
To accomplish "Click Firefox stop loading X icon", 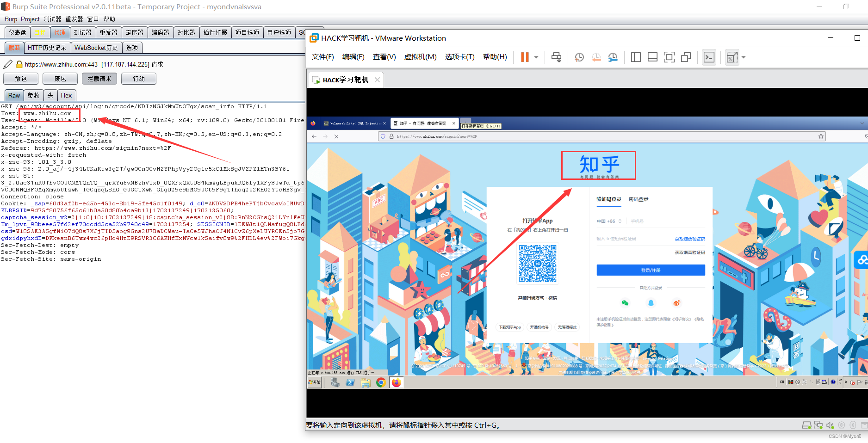I will point(336,136).
